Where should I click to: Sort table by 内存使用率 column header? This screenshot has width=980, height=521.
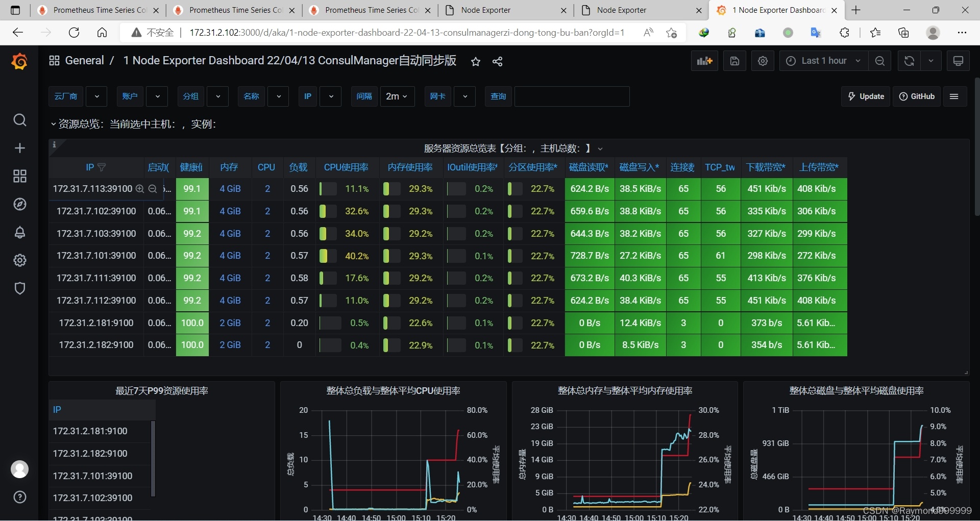click(410, 167)
